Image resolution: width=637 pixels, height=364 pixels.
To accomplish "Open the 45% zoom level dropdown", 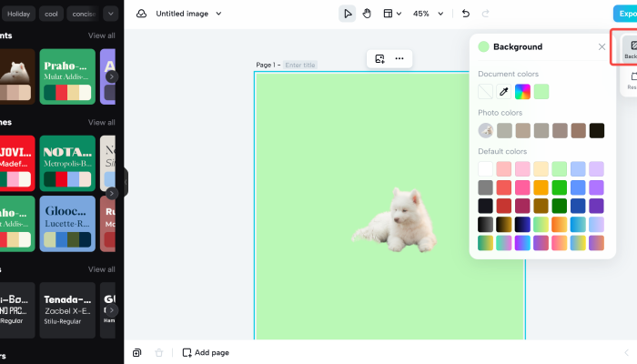I will 427,14.
